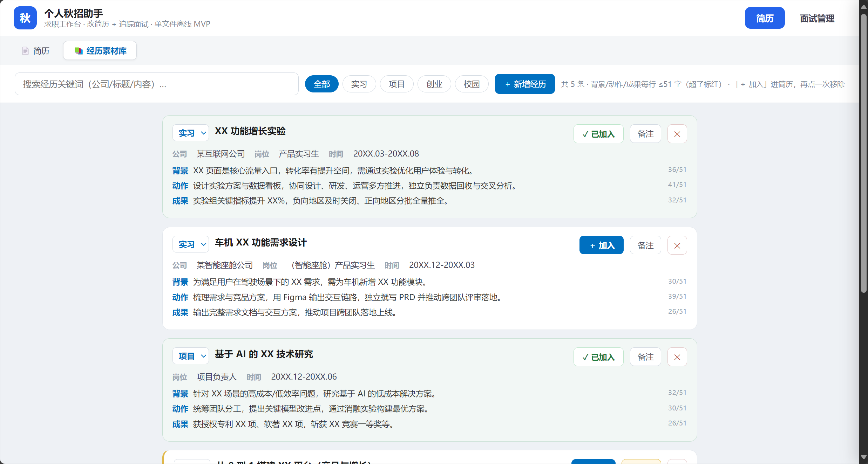868x464 pixels.
Task: Click the 39/51 character counter
Action: [677, 296]
